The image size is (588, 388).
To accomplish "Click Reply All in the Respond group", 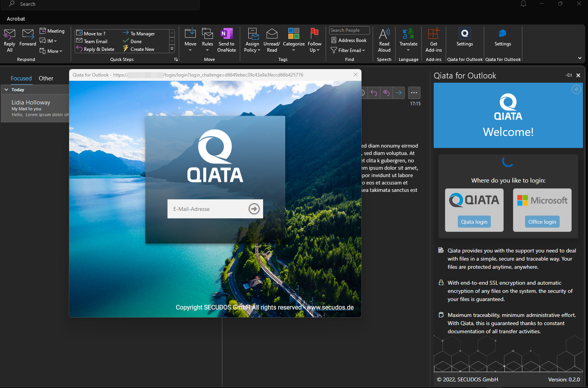I will (9, 40).
